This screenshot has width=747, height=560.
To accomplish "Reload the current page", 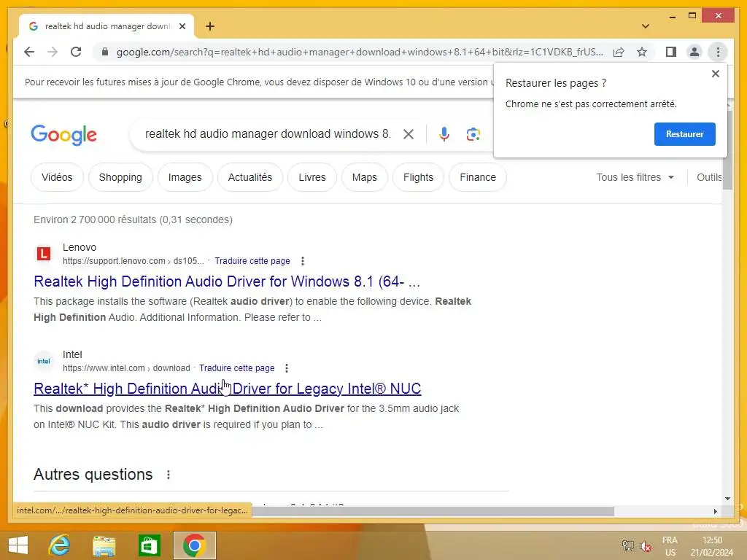I will tap(76, 52).
